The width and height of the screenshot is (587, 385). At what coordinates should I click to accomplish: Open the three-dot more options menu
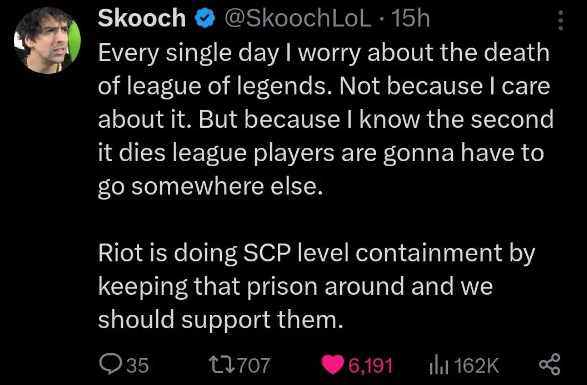tap(560, 20)
